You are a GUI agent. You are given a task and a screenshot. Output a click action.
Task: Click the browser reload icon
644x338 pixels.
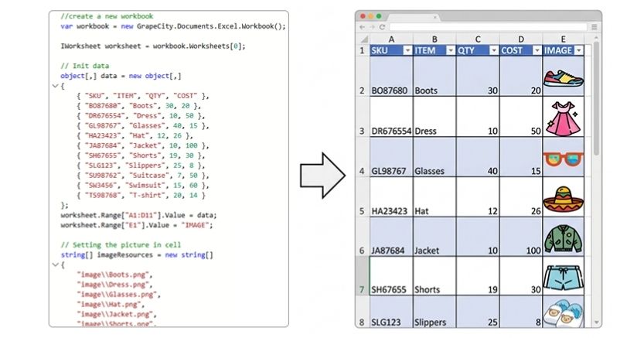(382, 27)
